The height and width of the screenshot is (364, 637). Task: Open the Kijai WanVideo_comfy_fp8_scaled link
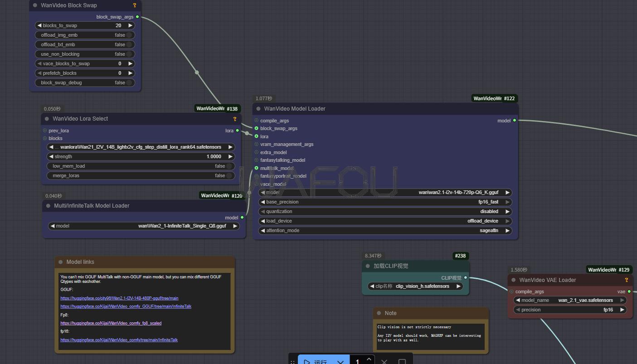point(111,323)
